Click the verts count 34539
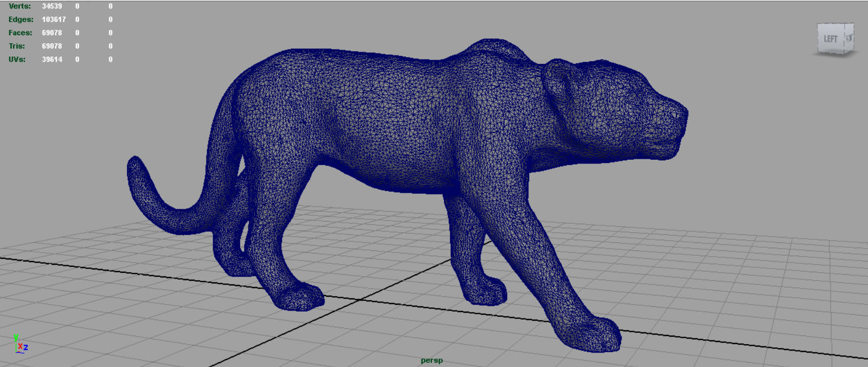The image size is (868, 367). [x=52, y=6]
